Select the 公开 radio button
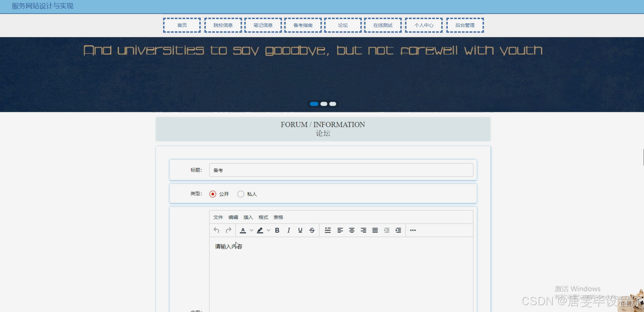 [x=213, y=194]
